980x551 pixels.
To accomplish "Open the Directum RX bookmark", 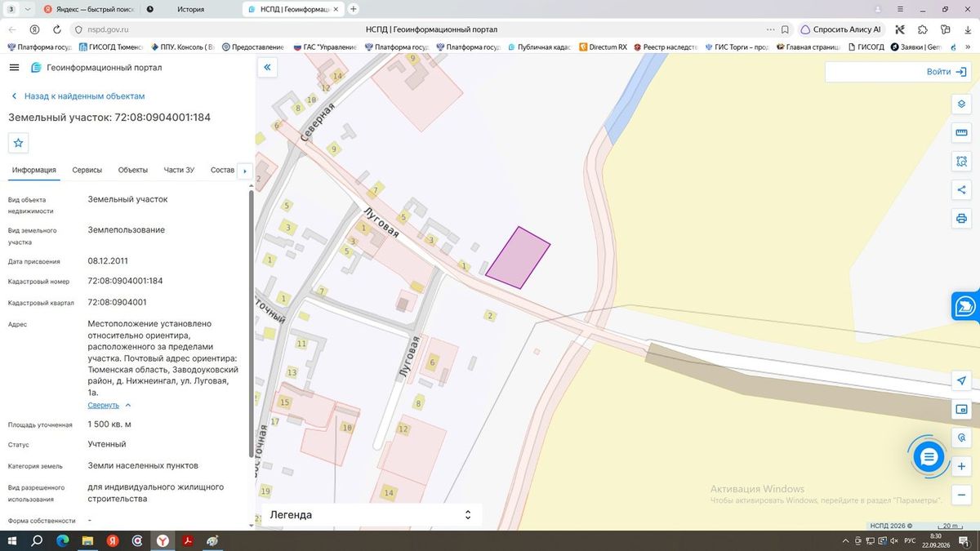I will pyautogui.click(x=603, y=47).
